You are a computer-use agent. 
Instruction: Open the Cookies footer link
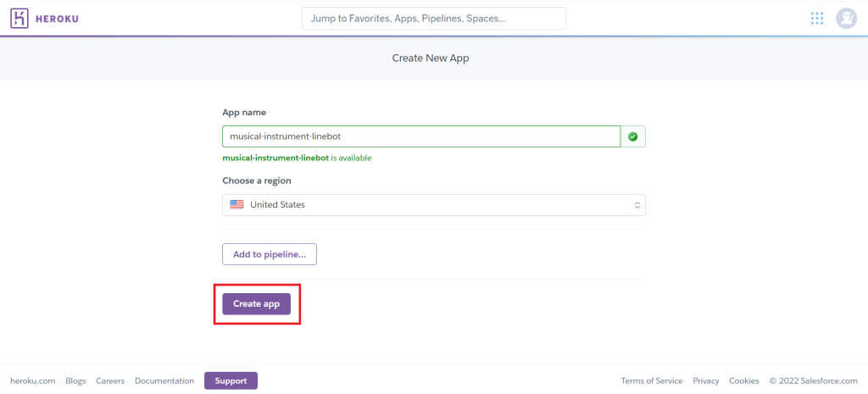coord(744,381)
